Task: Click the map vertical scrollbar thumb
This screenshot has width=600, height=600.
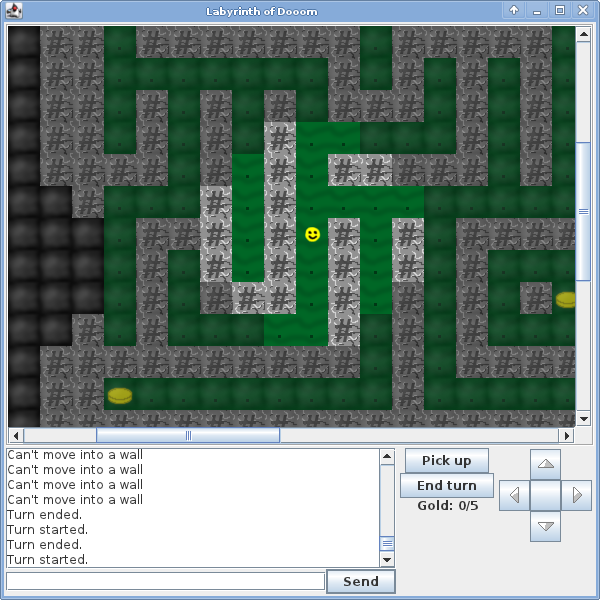Action: point(584,211)
